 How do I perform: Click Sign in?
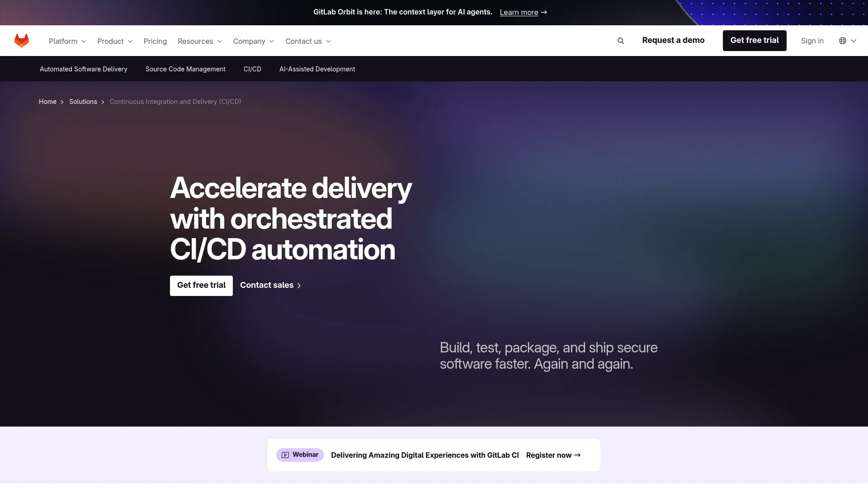tap(812, 41)
